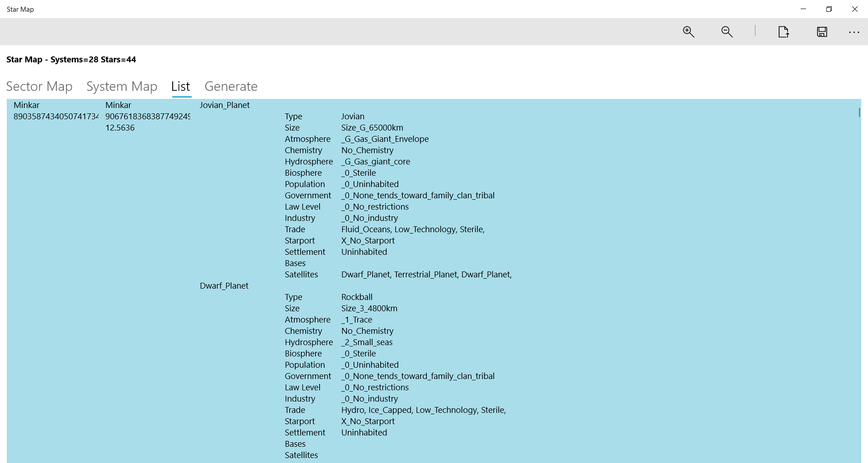The image size is (868, 463).
Task: Click the zoom in magnifier icon
Action: (689, 32)
